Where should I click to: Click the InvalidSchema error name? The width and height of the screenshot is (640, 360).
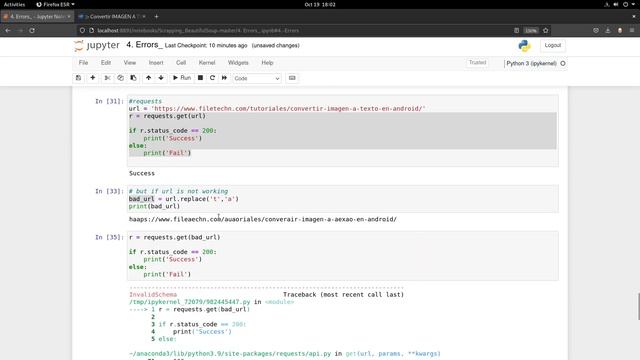pyautogui.click(x=153, y=295)
